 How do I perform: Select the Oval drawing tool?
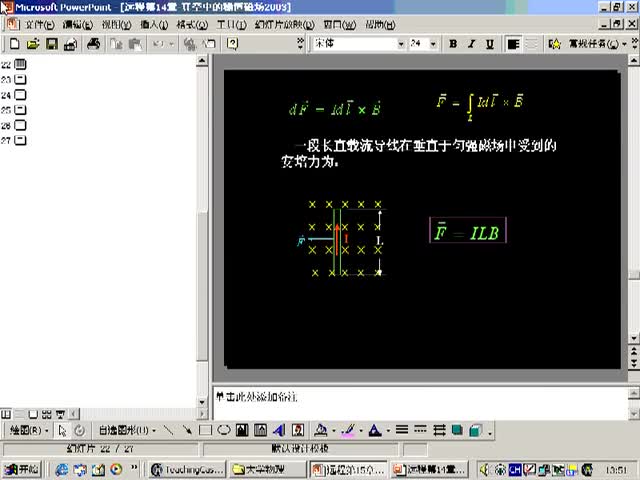point(224,430)
